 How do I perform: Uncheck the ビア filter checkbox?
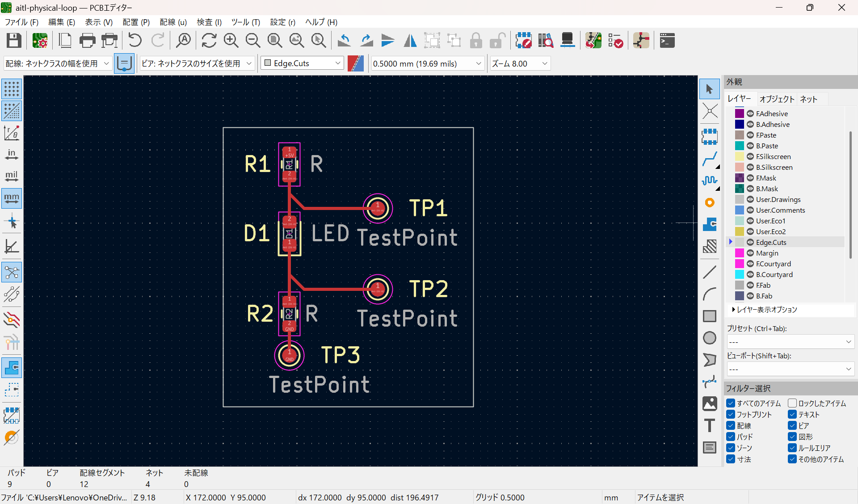792,425
